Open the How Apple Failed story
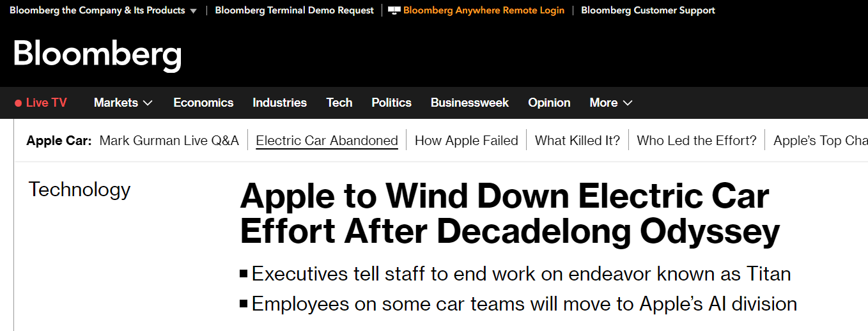This screenshot has width=868, height=331. click(466, 141)
